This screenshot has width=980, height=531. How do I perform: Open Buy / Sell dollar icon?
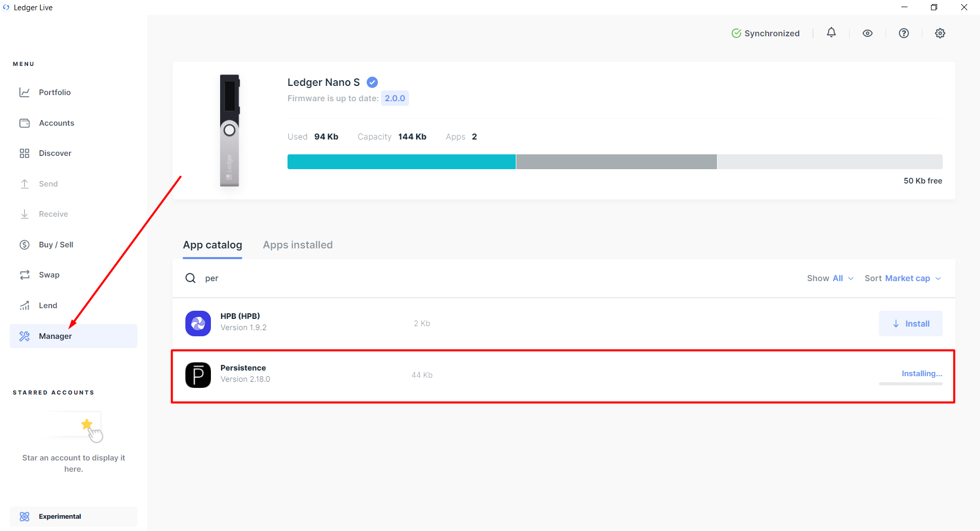[25, 245]
